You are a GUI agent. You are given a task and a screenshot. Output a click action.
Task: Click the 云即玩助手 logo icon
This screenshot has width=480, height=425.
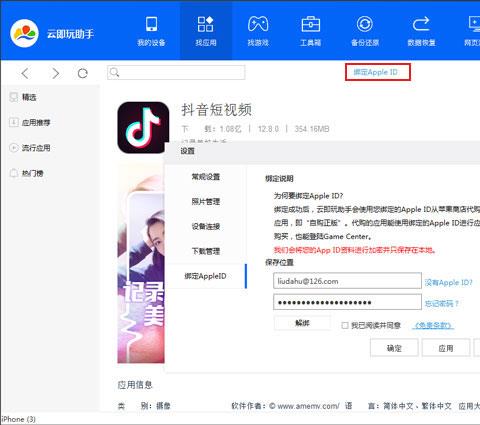click(x=24, y=33)
